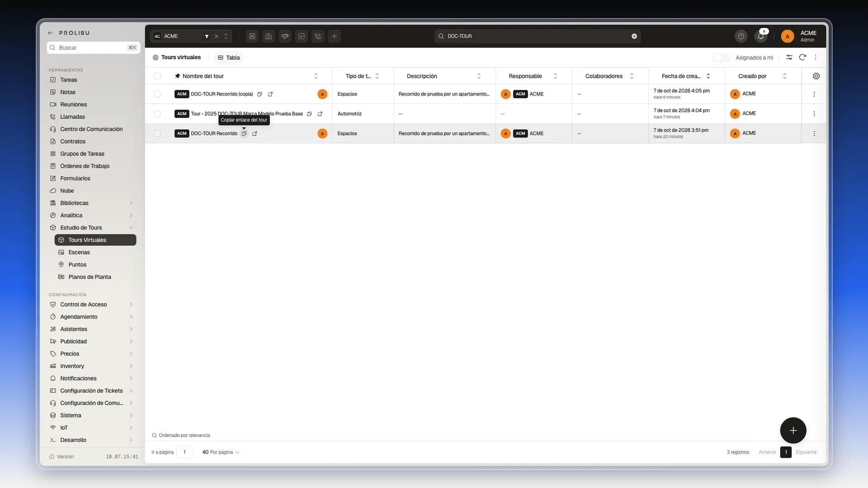The image size is (868, 488).
Task: Open DOC-TOUR Recorrido (copia) in new window
Action: coord(270,94)
